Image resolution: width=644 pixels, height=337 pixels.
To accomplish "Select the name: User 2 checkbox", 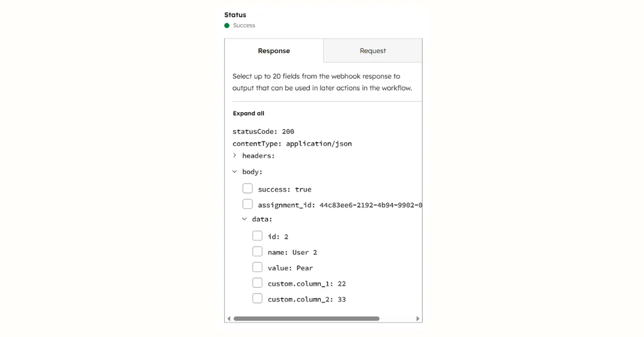I will [257, 251].
